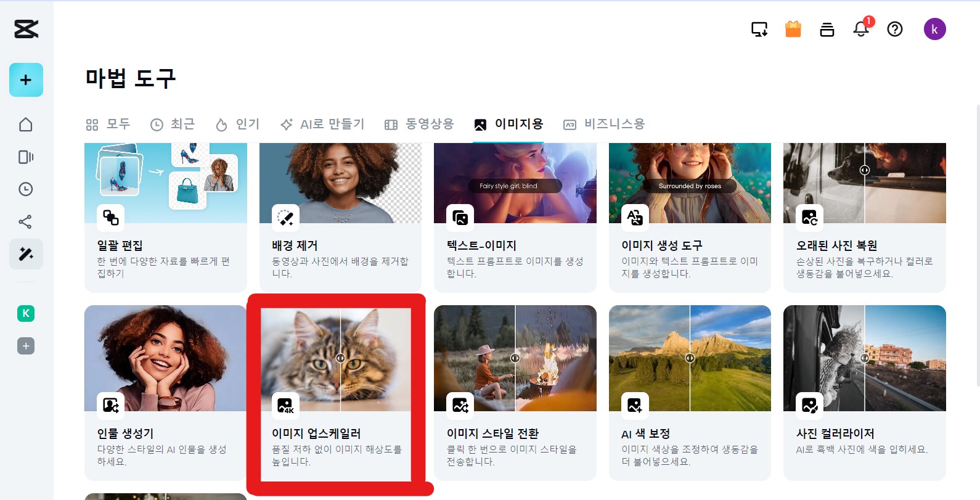
Task: Click the 사진 컬러라이저 icon
Action: click(x=809, y=405)
